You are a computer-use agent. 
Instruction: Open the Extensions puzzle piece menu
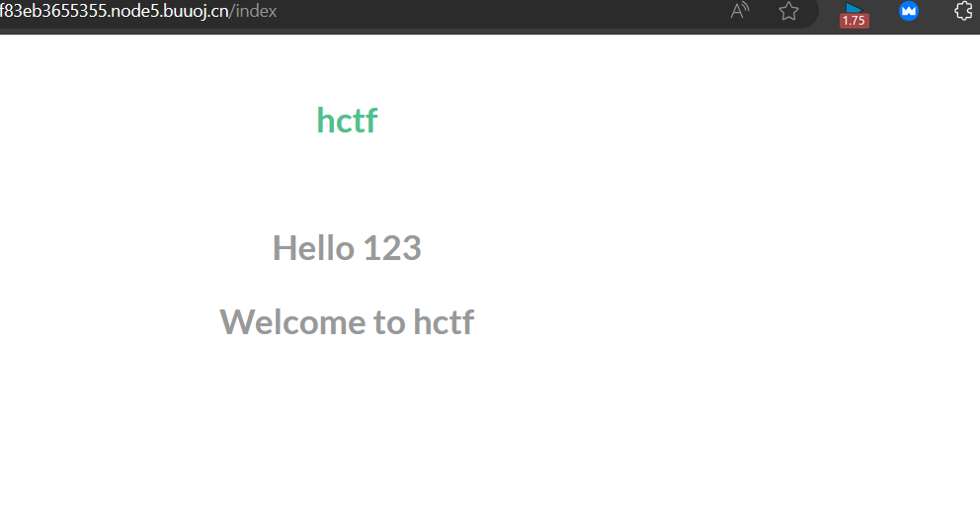964,11
